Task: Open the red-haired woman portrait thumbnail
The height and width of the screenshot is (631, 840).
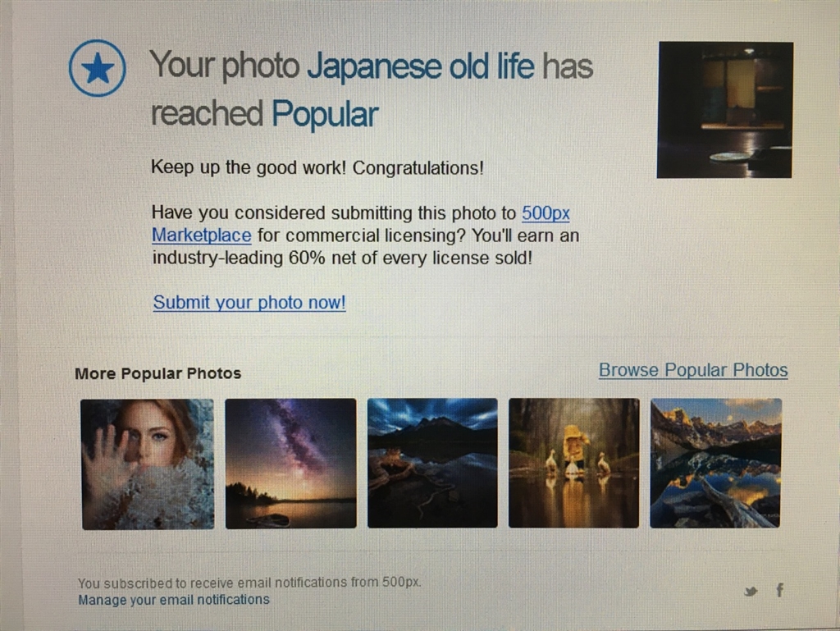Action: [148, 464]
